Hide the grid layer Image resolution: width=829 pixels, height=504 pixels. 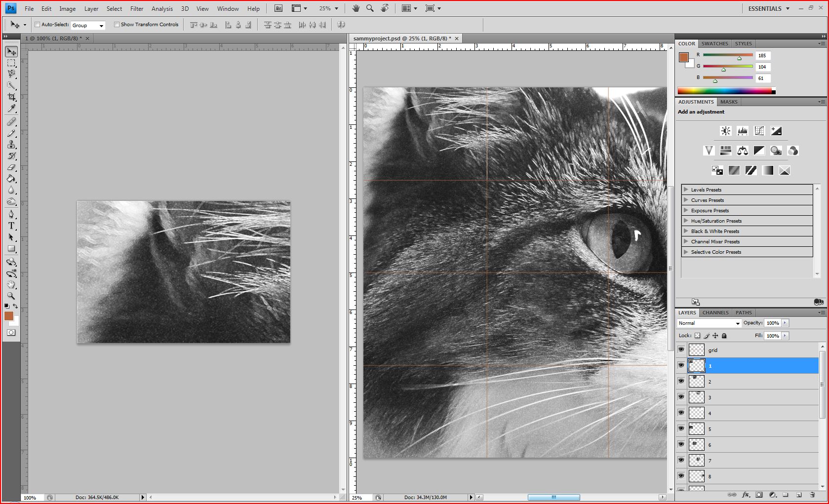pos(681,349)
